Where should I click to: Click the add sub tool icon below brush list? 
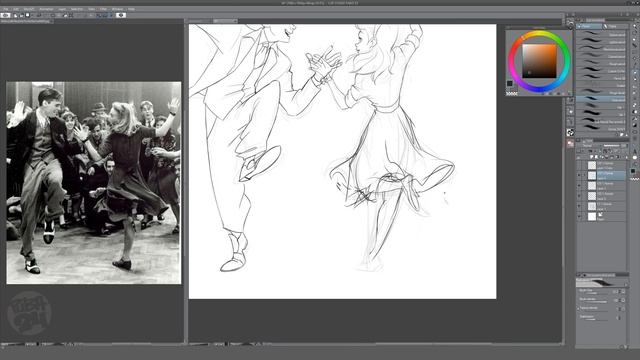(x=621, y=134)
